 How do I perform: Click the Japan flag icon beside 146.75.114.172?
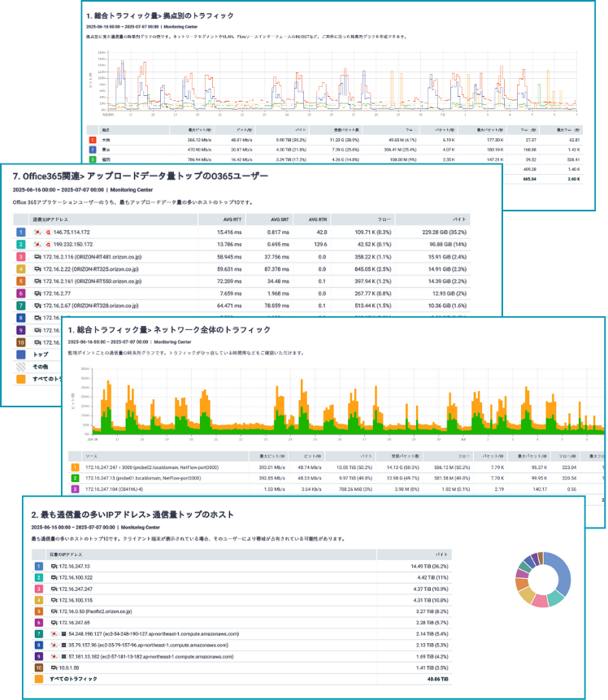(x=37, y=233)
